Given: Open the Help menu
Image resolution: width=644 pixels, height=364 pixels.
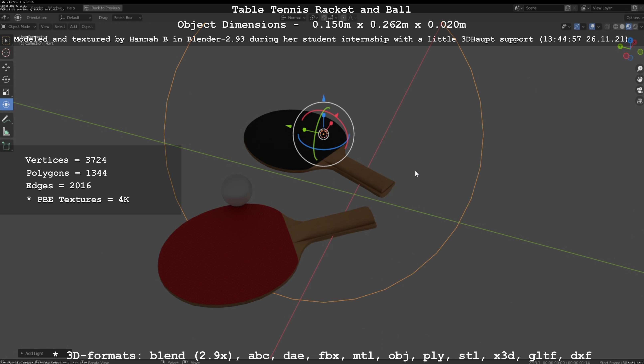Looking at the screenshot, I should click(71, 8).
